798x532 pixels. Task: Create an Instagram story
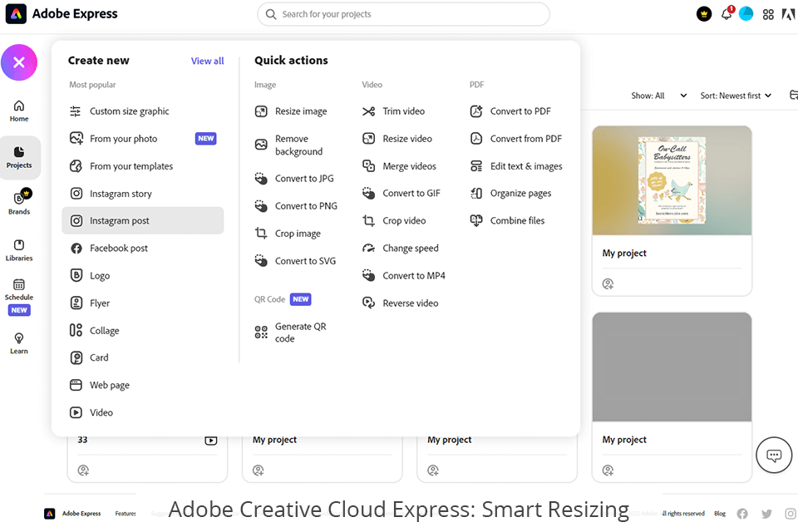coord(142,194)
